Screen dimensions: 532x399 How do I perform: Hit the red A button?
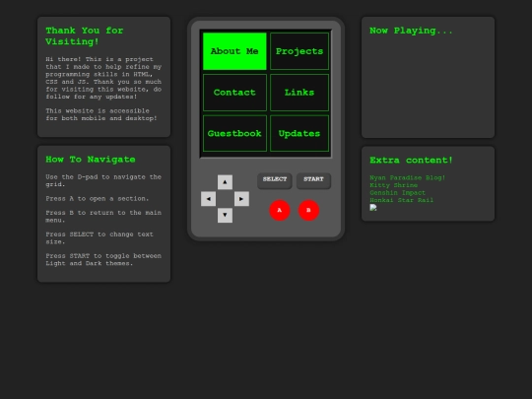280,211
